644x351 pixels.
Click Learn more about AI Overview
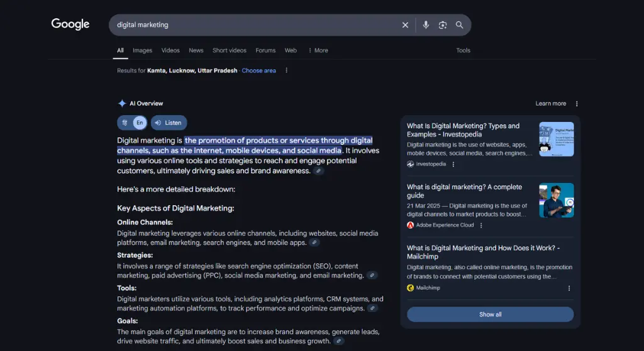[x=550, y=104]
